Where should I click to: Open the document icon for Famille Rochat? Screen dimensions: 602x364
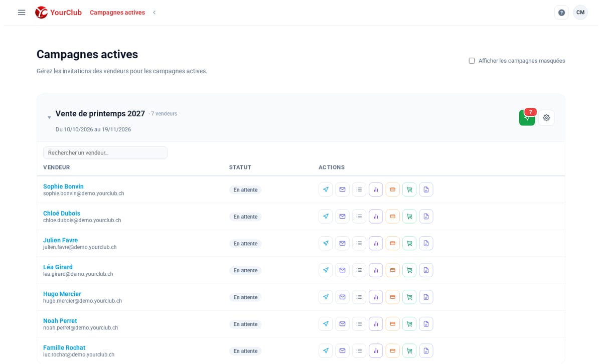click(x=426, y=351)
